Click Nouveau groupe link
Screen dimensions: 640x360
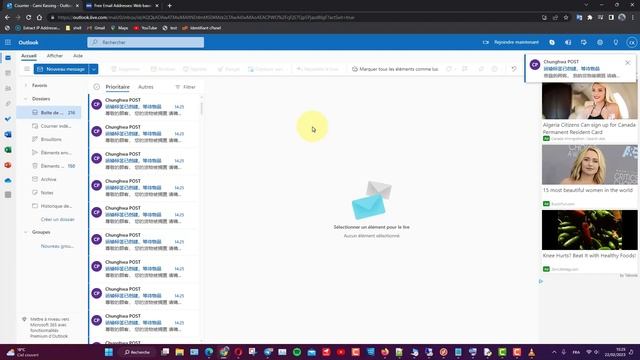57,246
